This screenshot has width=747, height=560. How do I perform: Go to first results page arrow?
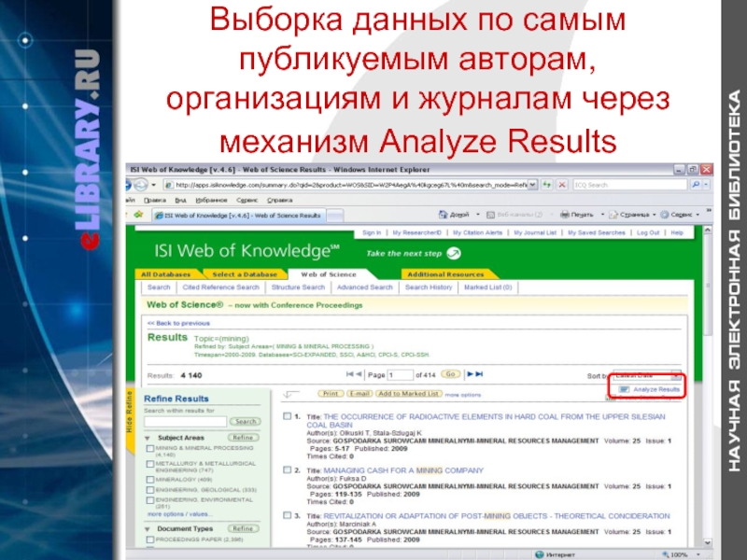tap(349, 374)
